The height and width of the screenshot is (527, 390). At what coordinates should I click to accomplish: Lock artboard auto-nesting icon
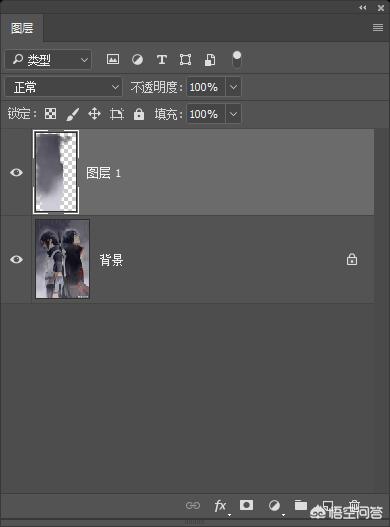pyautogui.click(x=117, y=114)
